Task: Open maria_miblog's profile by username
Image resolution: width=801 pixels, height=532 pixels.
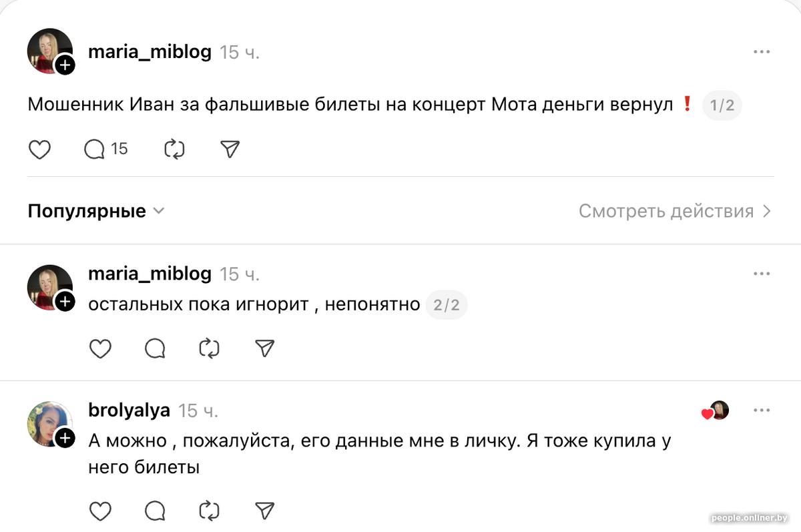Action: click(x=150, y=51)
